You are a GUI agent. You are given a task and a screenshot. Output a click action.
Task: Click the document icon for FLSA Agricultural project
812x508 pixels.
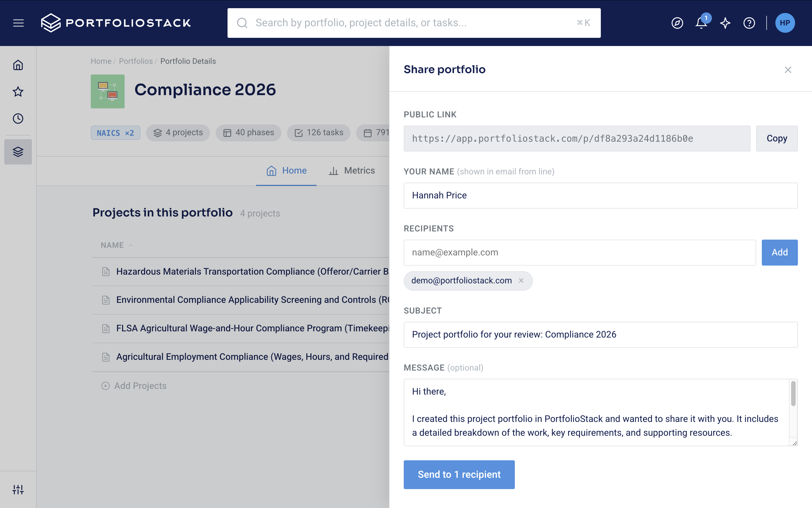point(106,328)
